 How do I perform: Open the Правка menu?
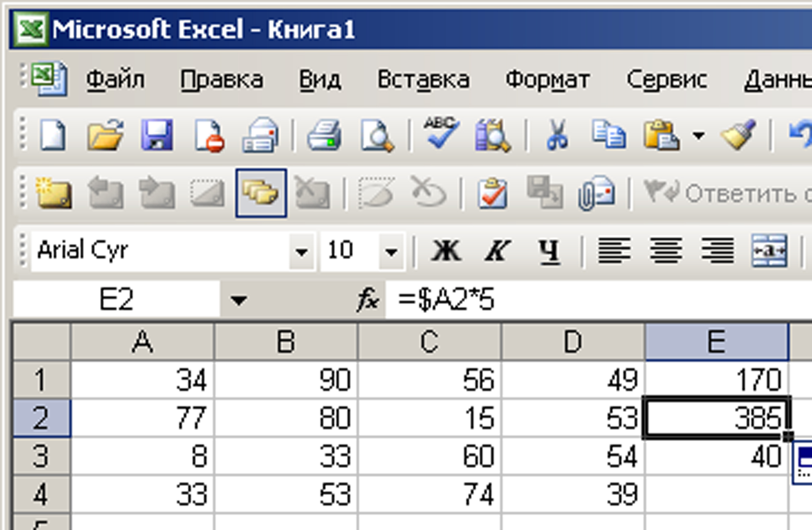[221, 80]
